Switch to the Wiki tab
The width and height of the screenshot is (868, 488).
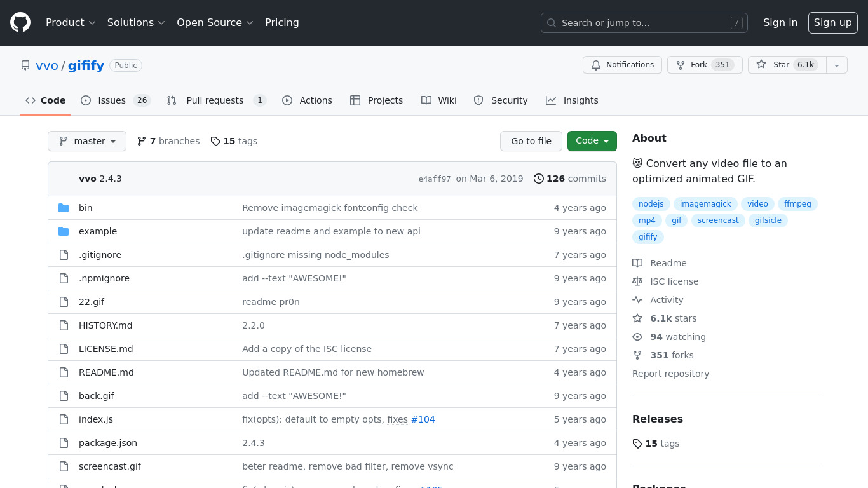438,100
